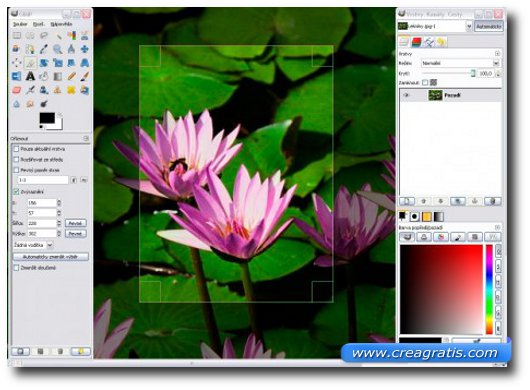Click 'Pevně' button beside Výška field
Viewport: 530px width, 390px height.
pyautogui.click(x=75, y=234)
